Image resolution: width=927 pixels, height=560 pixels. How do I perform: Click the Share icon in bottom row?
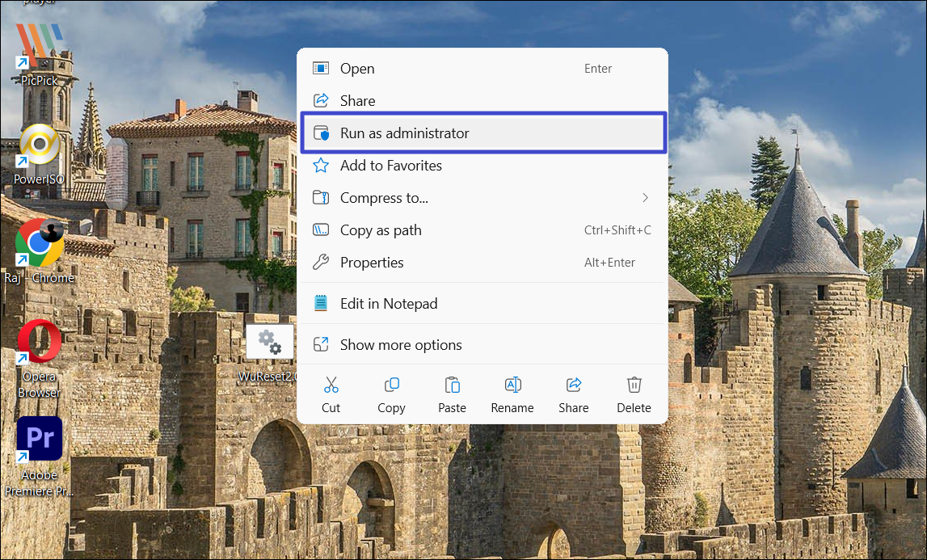[x=573, y=385]
